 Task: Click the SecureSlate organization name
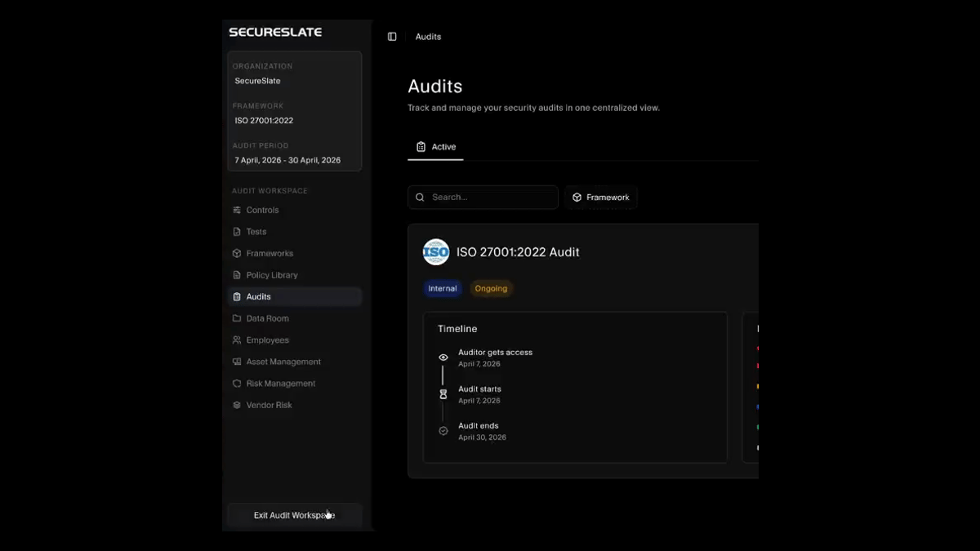click(x=257, y=81)
